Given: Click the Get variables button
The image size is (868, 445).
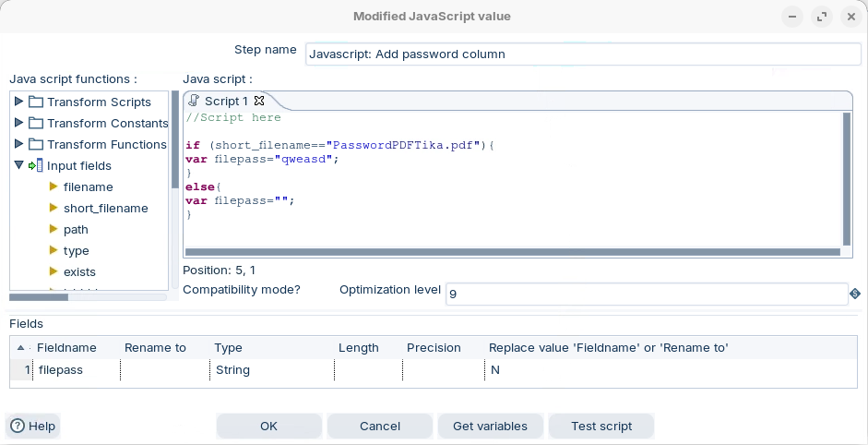Looking at the screenshot, I should coord(490,426).
